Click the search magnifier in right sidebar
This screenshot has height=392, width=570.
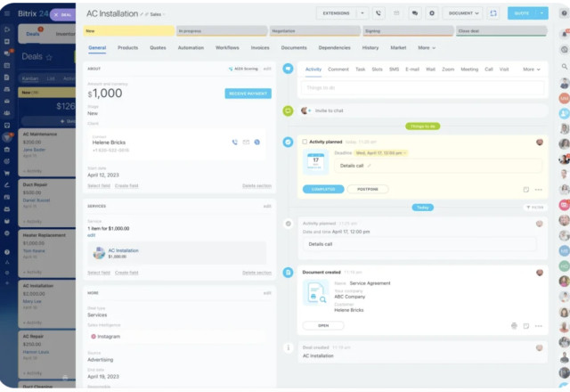click(x=565, y=67)
